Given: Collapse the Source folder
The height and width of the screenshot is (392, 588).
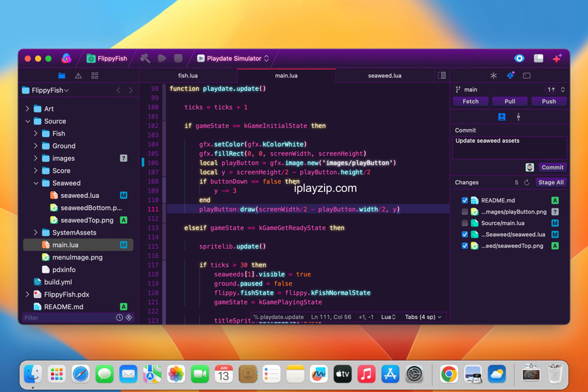Looking at the screenshot, I should point(28,121).
